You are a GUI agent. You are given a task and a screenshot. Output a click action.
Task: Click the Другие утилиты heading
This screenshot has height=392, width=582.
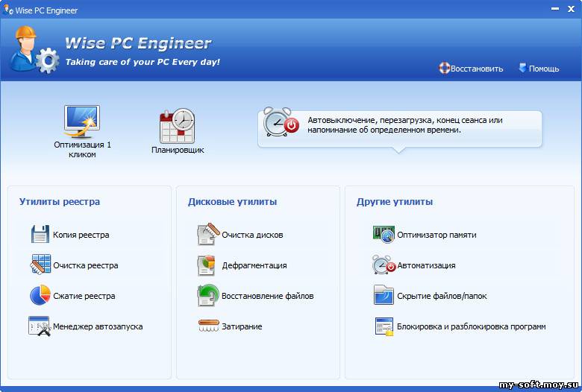[395, 202]
